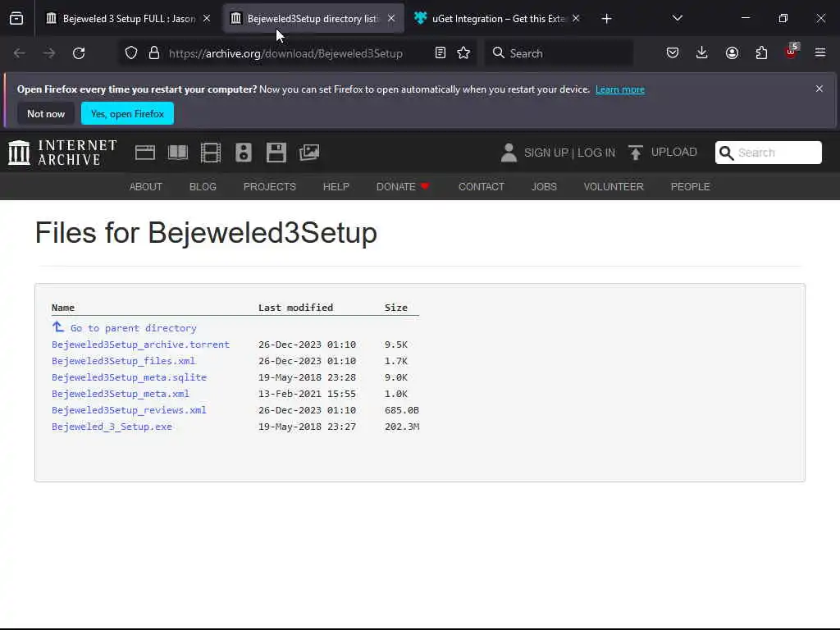
Task: Close the Bejeweled3Setup directory listing tab
Action: (x=391, y=18)
